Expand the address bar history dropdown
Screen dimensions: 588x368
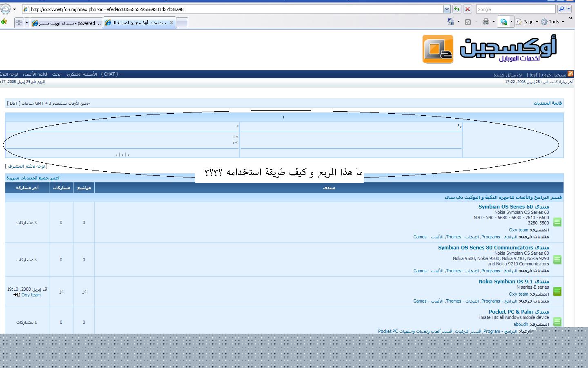(447, 9)
